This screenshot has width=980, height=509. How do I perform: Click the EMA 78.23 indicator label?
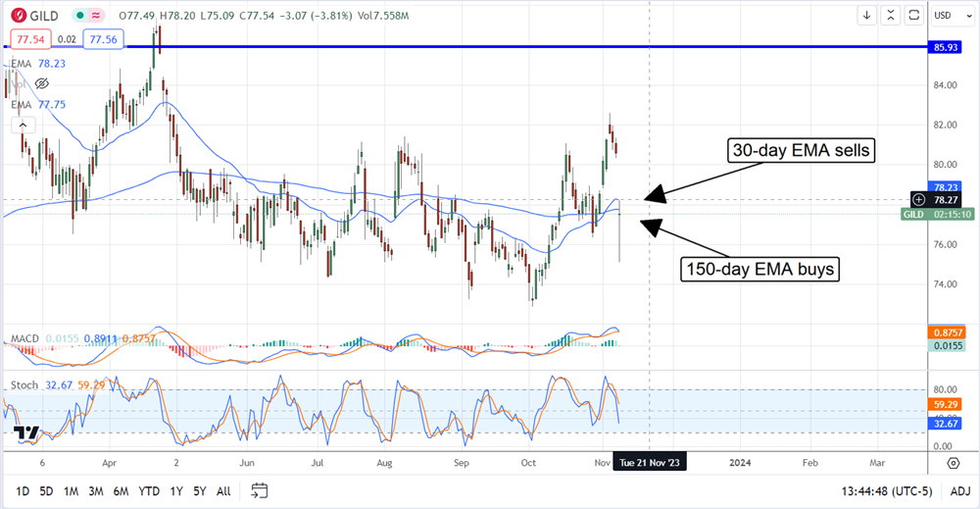(38, 64)
